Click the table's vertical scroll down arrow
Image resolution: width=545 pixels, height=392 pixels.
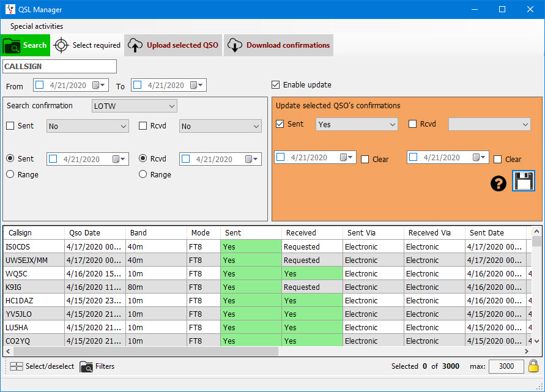pos(536,341)
